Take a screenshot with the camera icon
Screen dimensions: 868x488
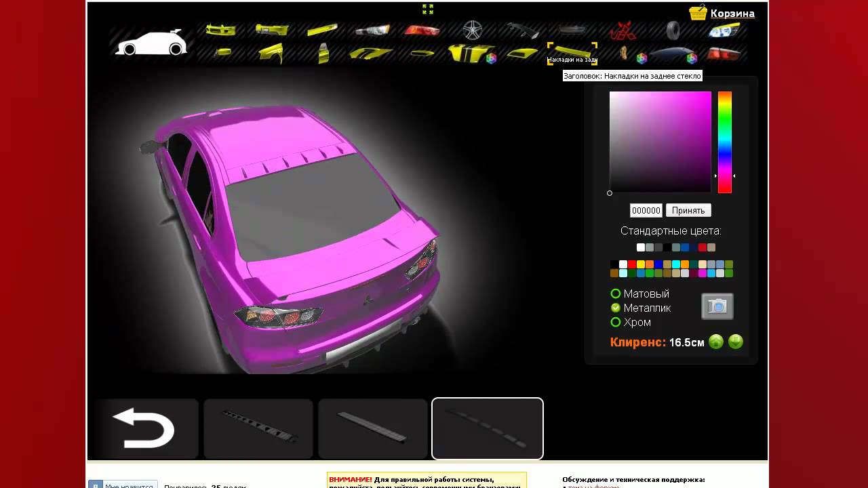717,306
